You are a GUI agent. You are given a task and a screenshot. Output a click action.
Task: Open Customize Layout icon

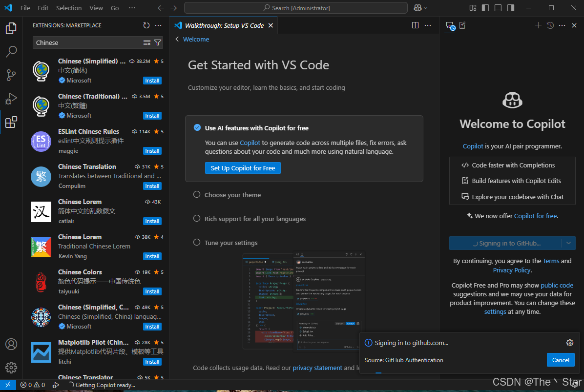pos(473,8)
